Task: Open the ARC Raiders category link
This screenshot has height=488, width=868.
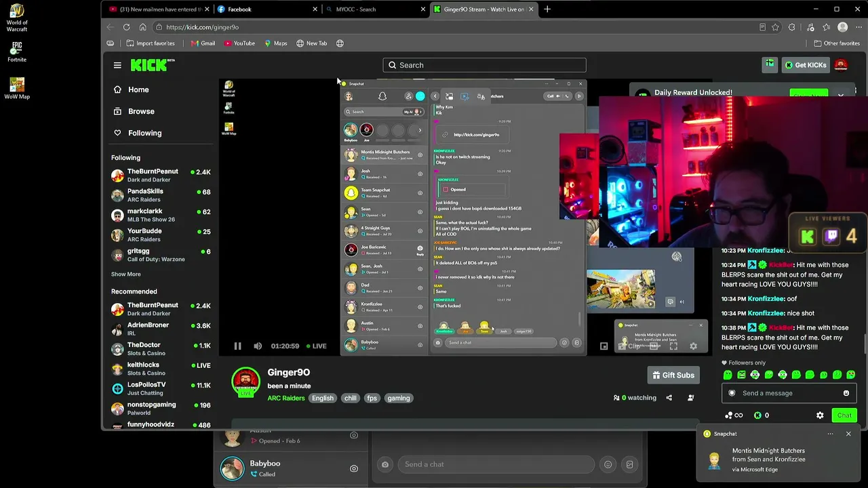Action: click(x=286, y=399)
